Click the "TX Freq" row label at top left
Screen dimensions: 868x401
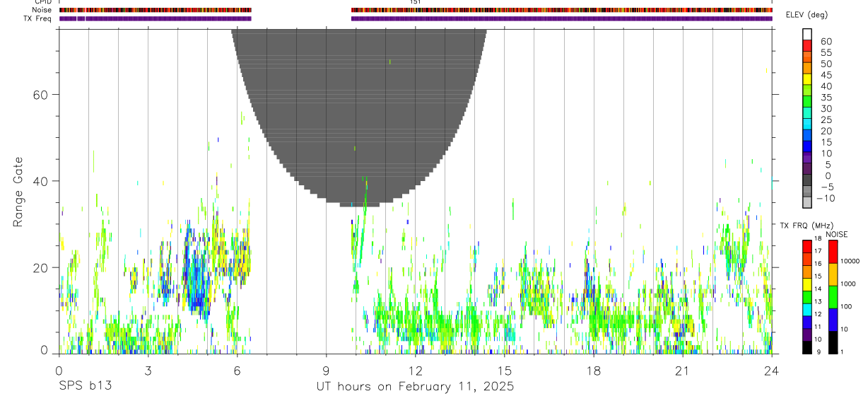(x=38, y=18)
